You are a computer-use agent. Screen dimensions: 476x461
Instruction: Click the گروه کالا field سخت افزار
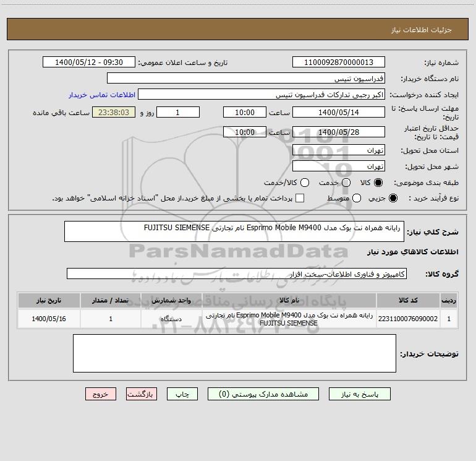click(237, 274)
